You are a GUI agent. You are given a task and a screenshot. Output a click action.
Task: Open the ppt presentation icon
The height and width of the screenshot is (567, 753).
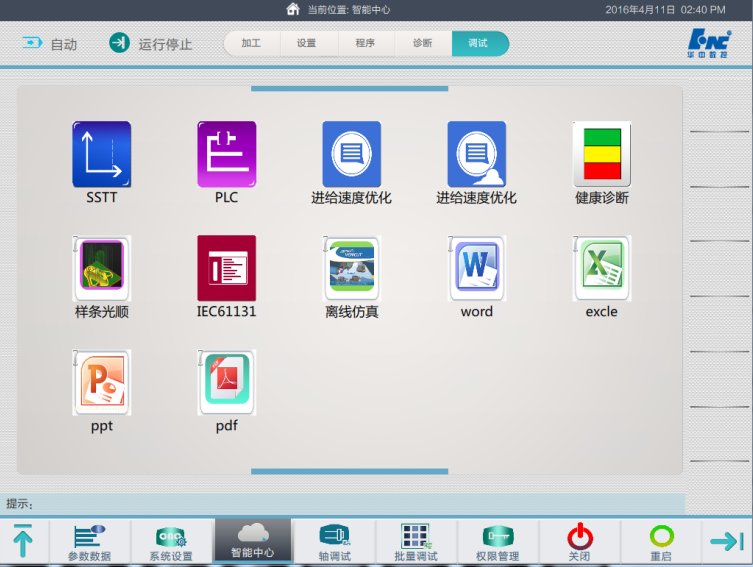click(x=101, y=383)
